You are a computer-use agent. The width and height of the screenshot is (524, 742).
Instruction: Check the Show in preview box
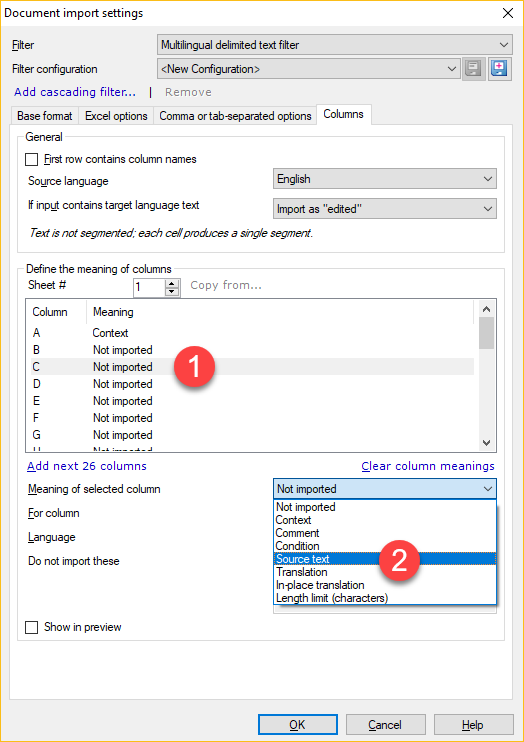[x=31, y=627]
